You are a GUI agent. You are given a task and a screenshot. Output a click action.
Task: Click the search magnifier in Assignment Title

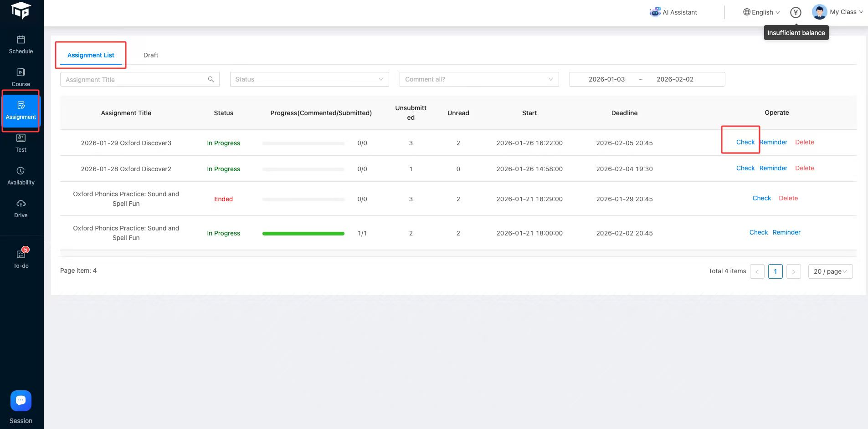click(211, 79)
